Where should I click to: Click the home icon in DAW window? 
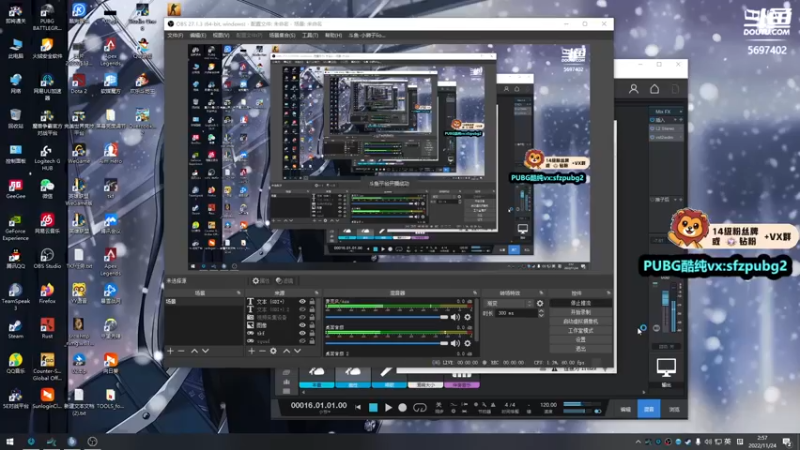pyautogui.click(x=655, y=89)
